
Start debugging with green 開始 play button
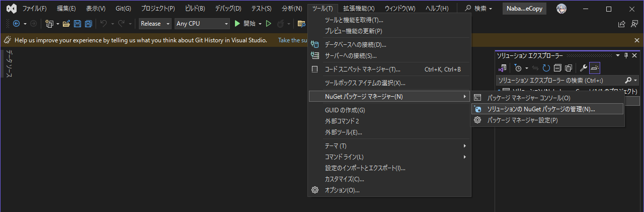pos(246,24)
